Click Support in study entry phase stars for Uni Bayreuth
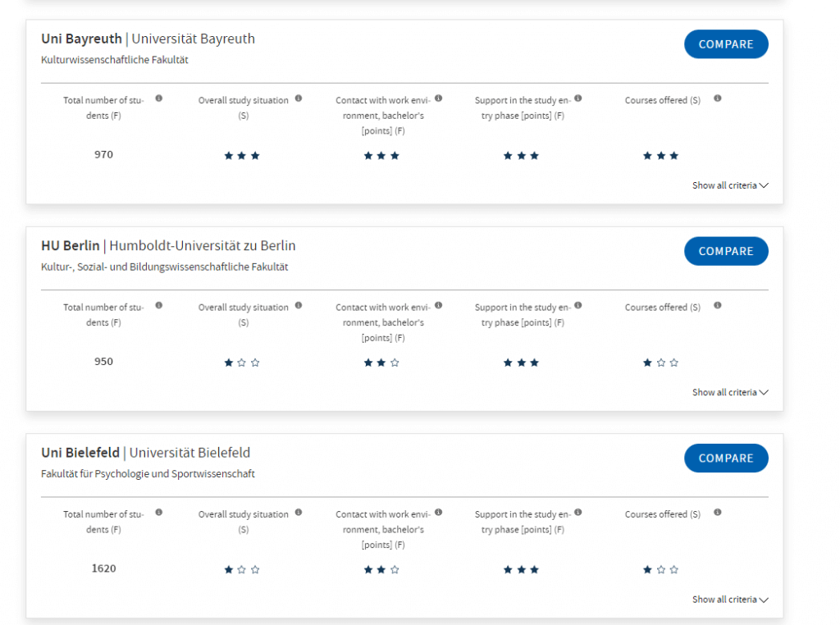 coord(521,156)
